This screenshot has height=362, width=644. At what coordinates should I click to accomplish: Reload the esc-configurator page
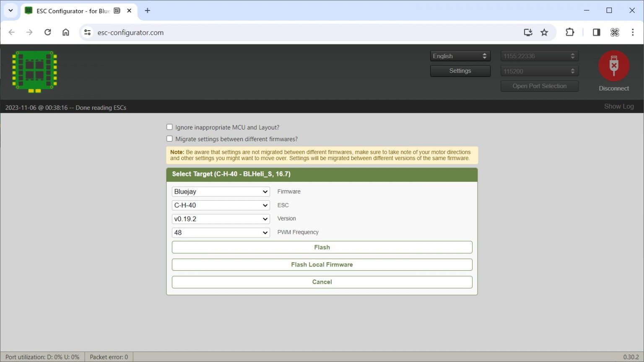coord(48,32)
